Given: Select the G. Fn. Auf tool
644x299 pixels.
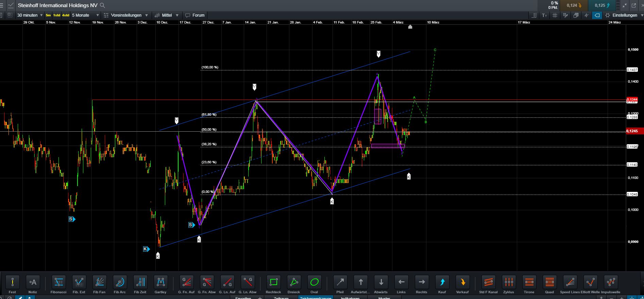Looking at the screenshot, I should (x=186, y=282).
